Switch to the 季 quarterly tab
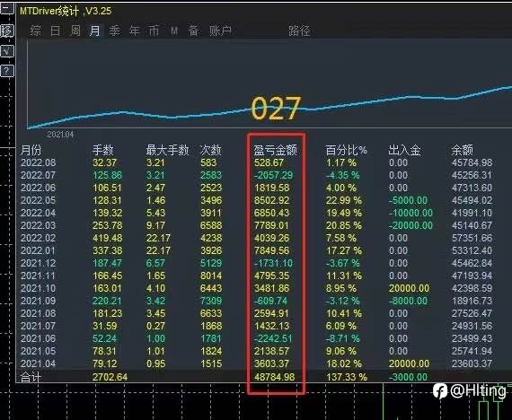The image size is (512, 420). point(115,31)
